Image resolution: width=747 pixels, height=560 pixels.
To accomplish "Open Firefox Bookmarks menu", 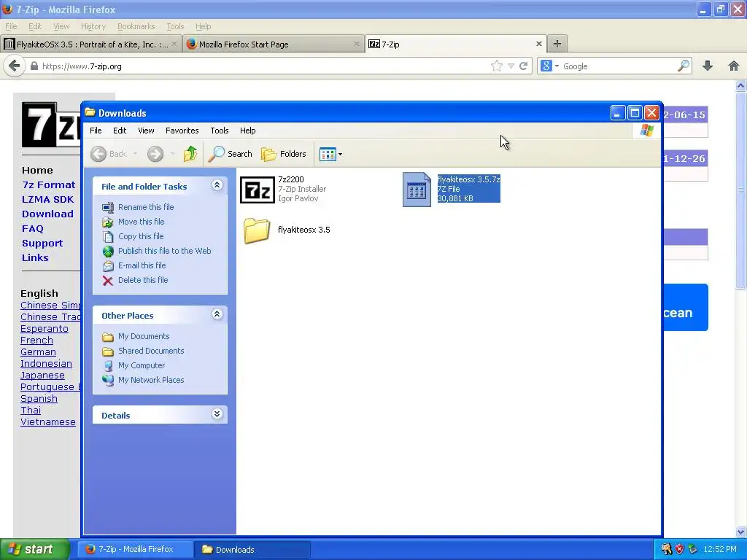I will point(136,26).
